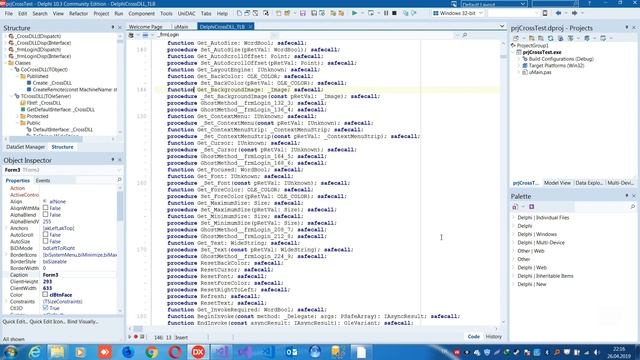Toggle the AlignWithMargins checkbox
This screenshot has height=360, width=640.
pos(45,208)
